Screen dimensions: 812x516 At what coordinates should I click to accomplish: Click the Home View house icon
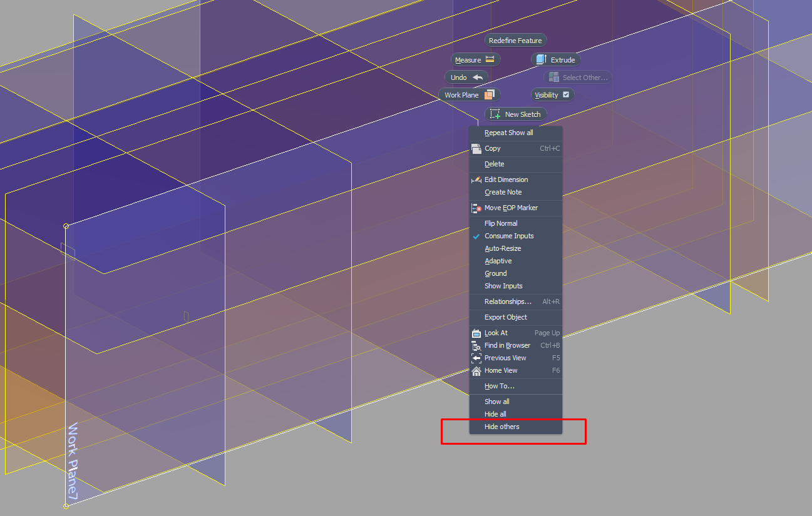tap(476, 371)
